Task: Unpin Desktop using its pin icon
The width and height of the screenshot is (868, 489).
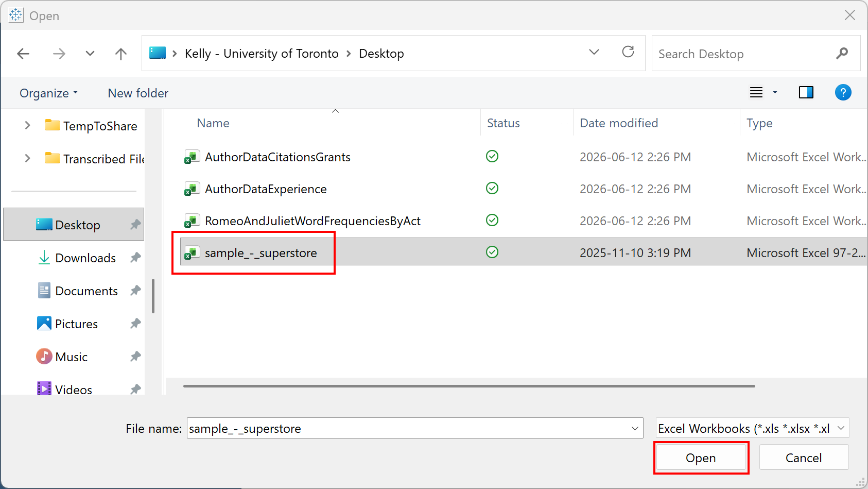Action: pos(135,225)
